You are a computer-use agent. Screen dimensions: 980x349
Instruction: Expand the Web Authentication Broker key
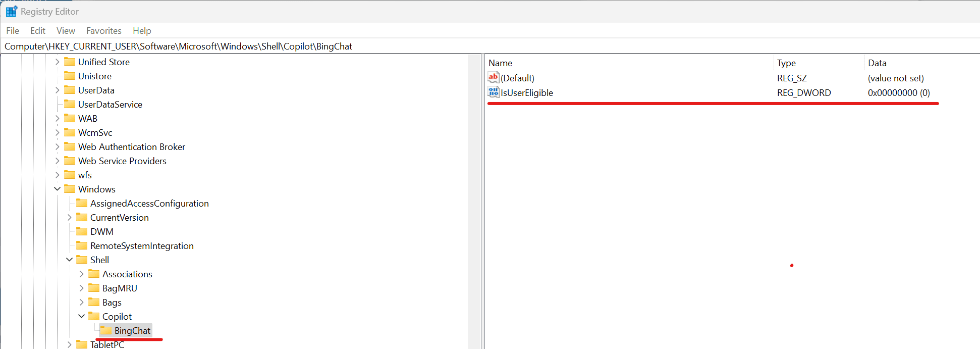coord(57,147)
